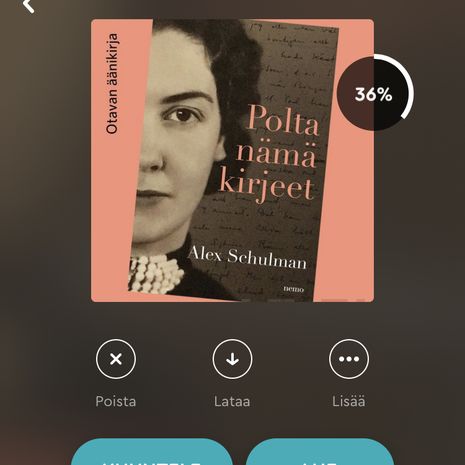This screenshot has height=465, width=465.
Task: Open the Lisää three-dots menu icon
Action: (349, 359)
